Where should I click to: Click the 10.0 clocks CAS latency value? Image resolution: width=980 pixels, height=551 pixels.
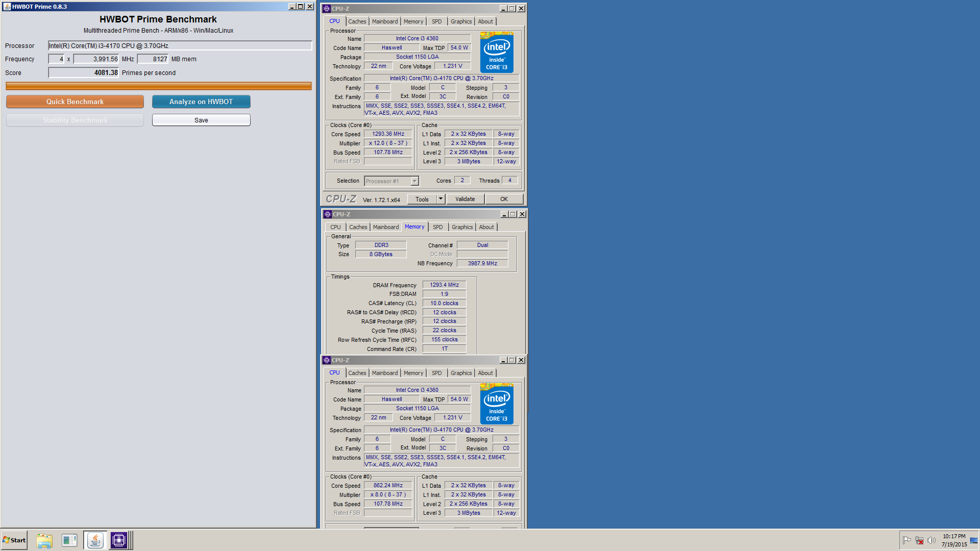pos(444,303)
